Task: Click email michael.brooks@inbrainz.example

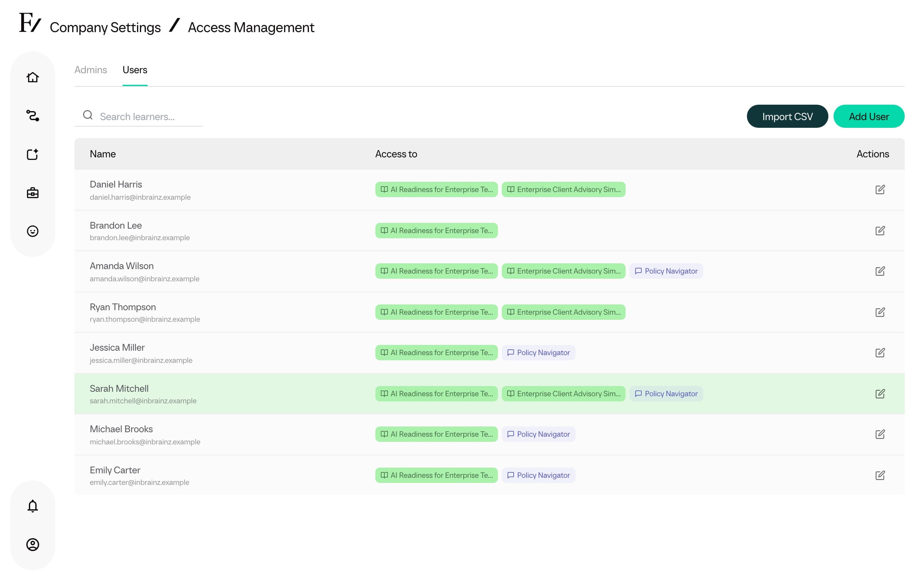Action: pos(145,442)
